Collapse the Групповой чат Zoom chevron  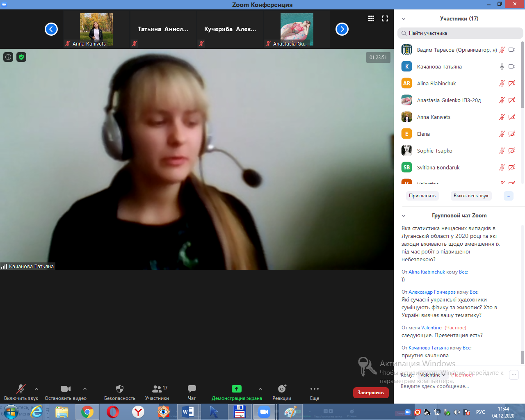click(404, 216)
